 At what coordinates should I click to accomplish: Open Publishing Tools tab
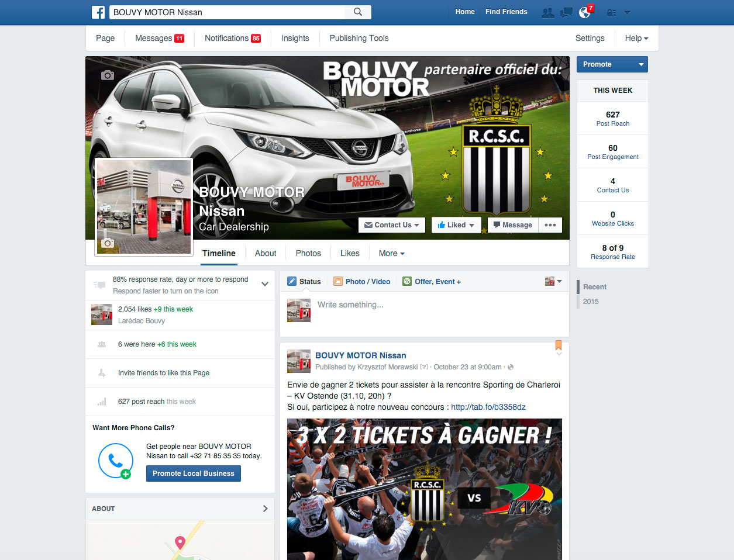point(359,38)
